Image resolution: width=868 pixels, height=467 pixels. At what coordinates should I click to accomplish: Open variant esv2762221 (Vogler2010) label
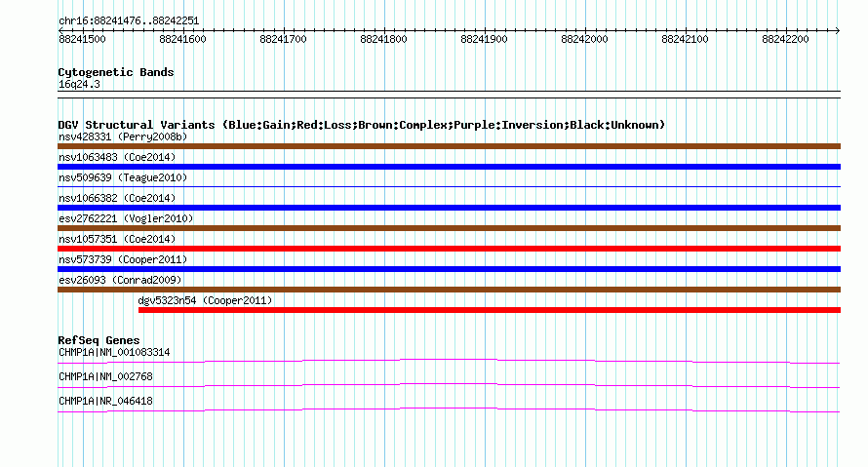(x=126, y=218)
